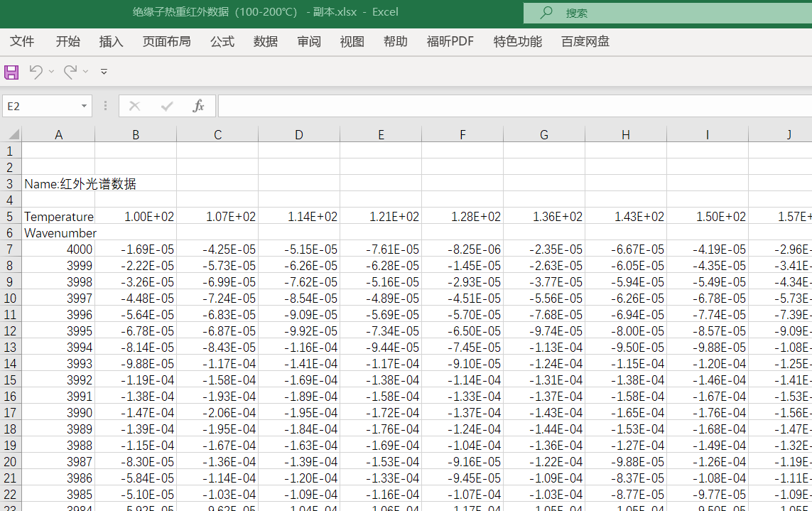Open Customize Quick Access Toolbar menu

pyautogui.click(x=104, y=72)
